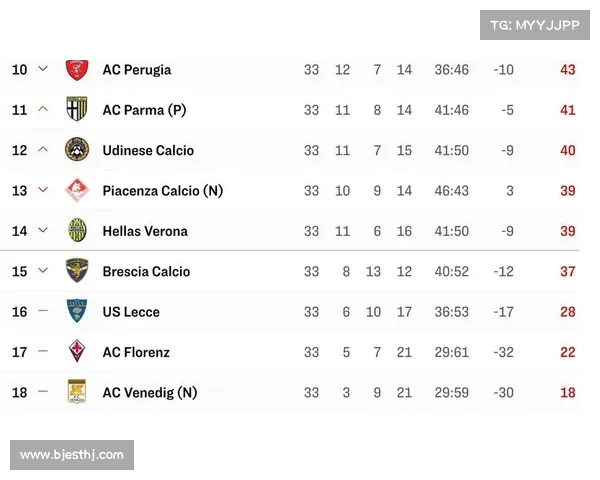Select the US Lecce shield logo
600x480 pixels.
tap(77, 311)
